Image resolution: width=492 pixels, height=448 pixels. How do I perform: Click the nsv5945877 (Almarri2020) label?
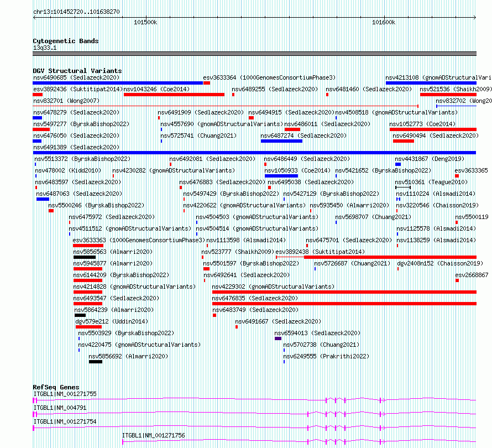113,263
